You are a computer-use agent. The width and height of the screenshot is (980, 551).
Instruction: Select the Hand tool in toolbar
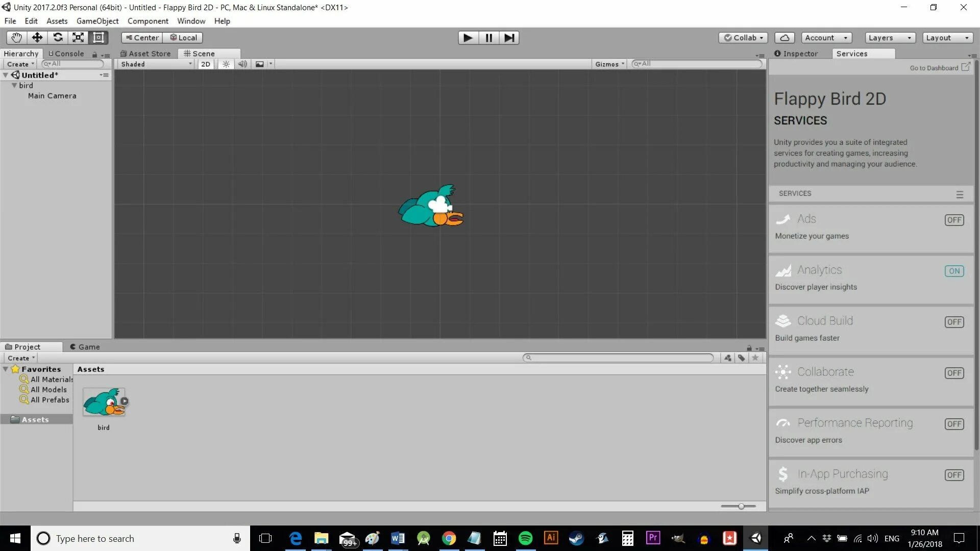click(16, 38)
